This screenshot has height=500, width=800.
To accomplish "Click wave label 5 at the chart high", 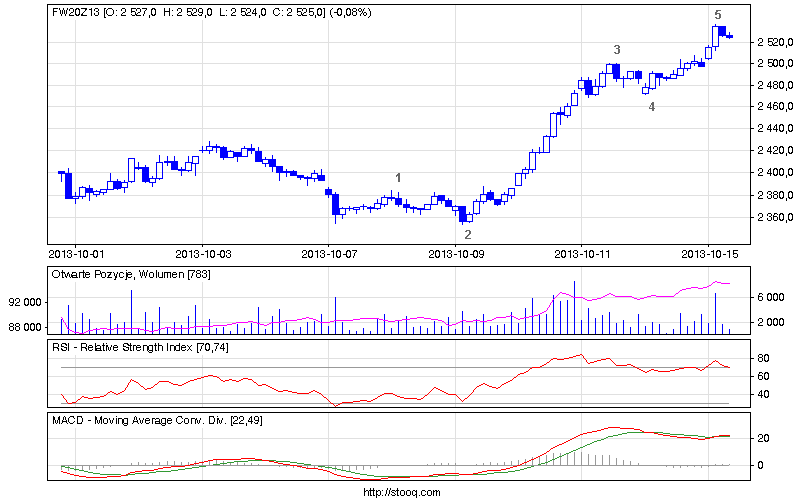I will tap(718, 15).
